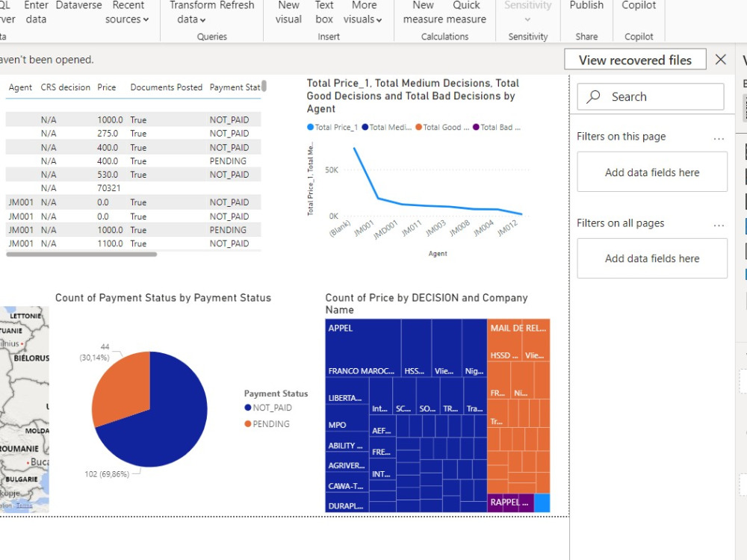
Task: Click Count of Payment Status chart title
Action: point(163,298)
